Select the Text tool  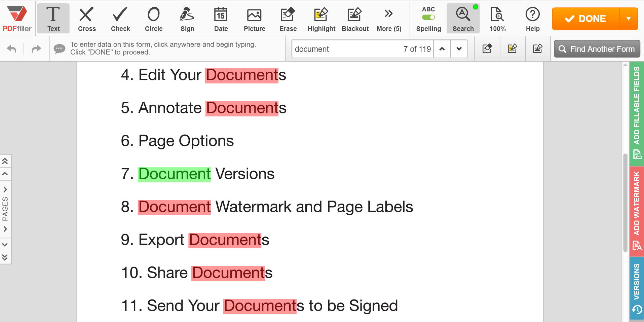[x=53, y=19]
